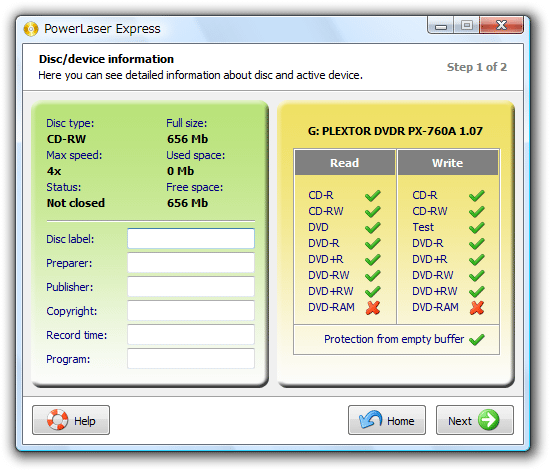Image resolution: width=550 pixels, height=470 pixels.
Task: Click the red X for Write DVD-RAM
Action: pyautogui.click(x=477, y=308)
